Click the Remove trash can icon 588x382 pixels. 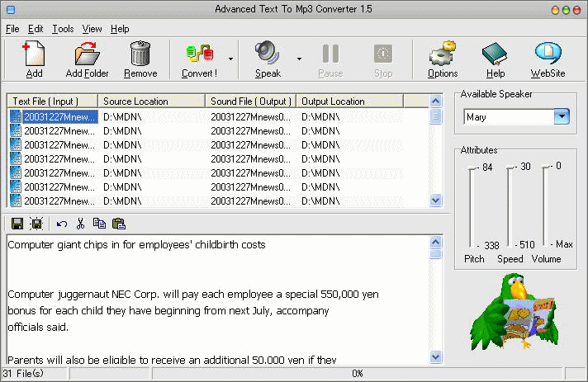[140, 54]
